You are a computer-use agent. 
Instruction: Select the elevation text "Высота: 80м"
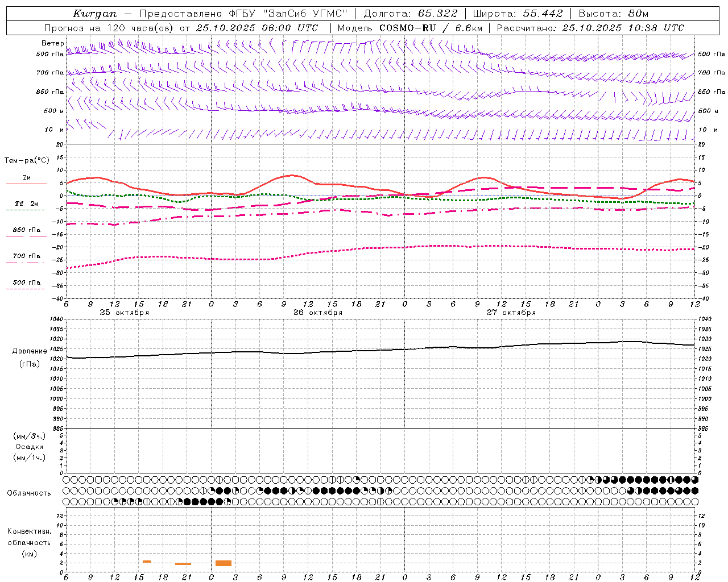pos(613,14)
